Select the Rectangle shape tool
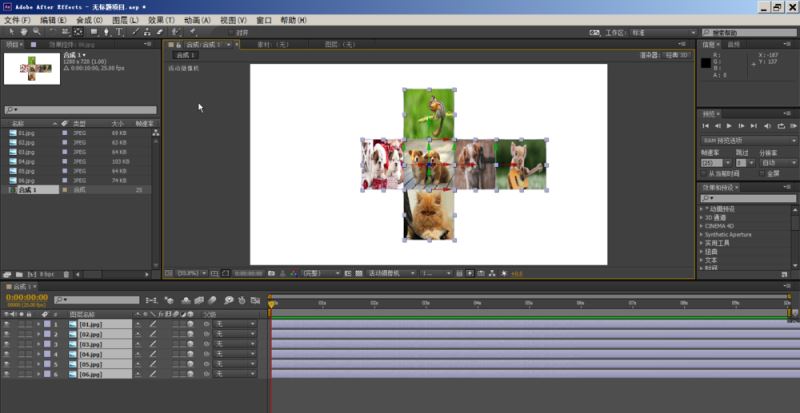Image resolution: width=800 pixels, height=413 pixels. 94,32
